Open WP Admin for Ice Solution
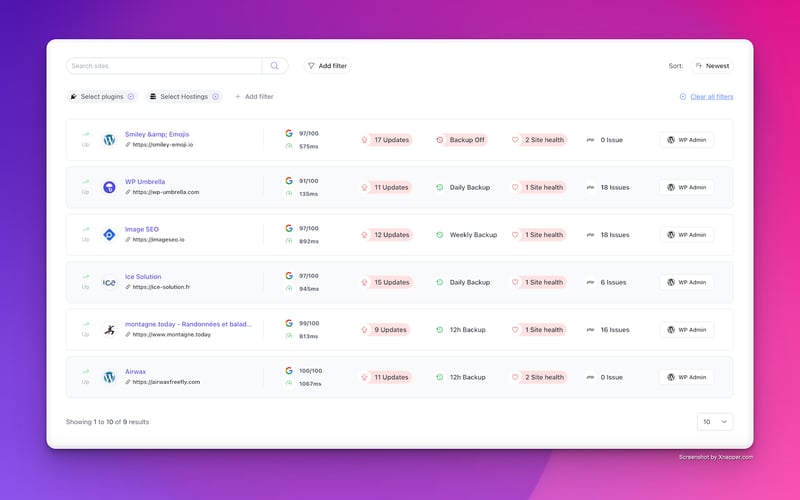Viewport: 800px width, 500px height. click(687, 282)
